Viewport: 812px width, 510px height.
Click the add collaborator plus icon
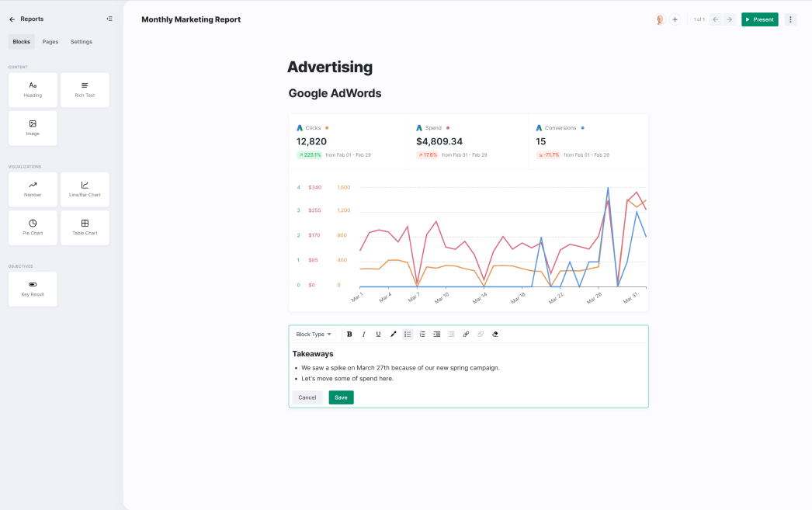pos(675,19)
